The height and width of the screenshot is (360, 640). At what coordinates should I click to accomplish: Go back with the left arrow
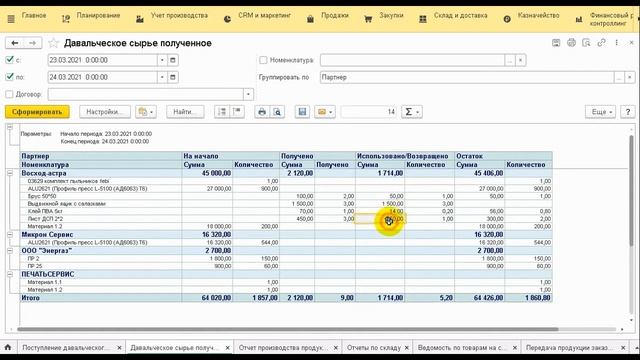click(x=15, y=43)
